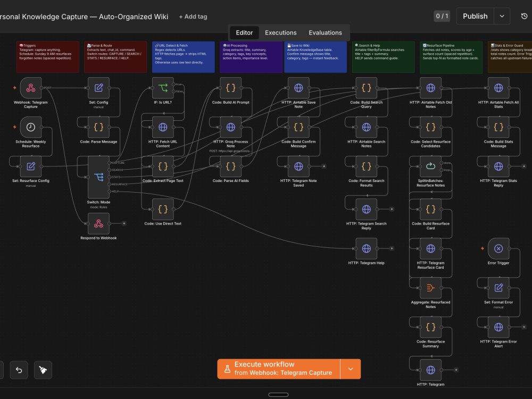Open Set: Format Error node
Screen dimensions: 532x399
click(498, 288)
